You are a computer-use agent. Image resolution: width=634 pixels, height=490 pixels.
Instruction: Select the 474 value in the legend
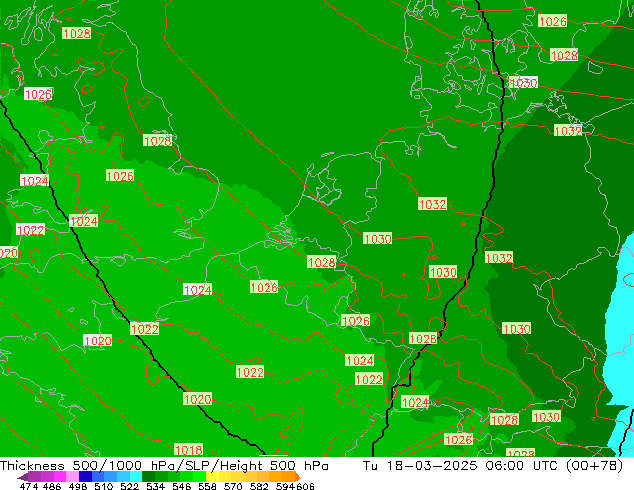29,486
